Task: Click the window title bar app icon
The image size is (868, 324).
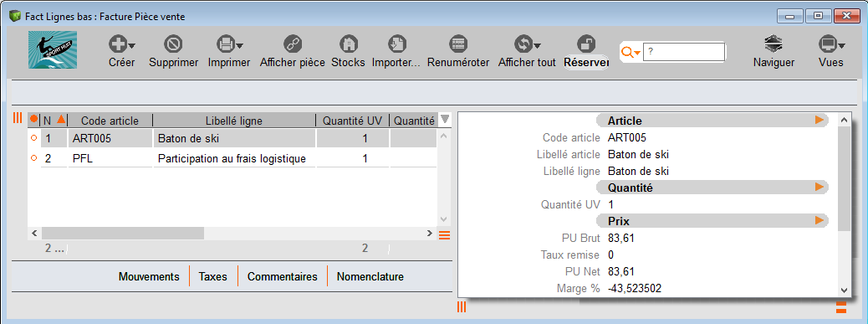Action: pos(15,16)
